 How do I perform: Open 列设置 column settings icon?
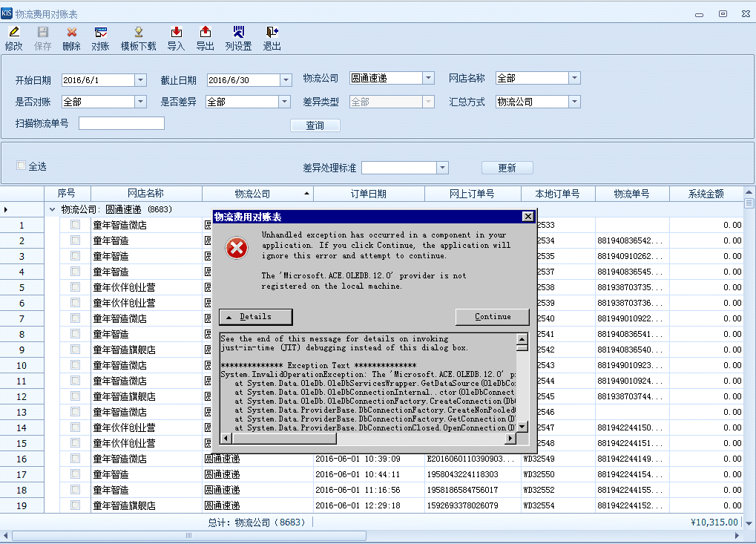pos(238,33)
